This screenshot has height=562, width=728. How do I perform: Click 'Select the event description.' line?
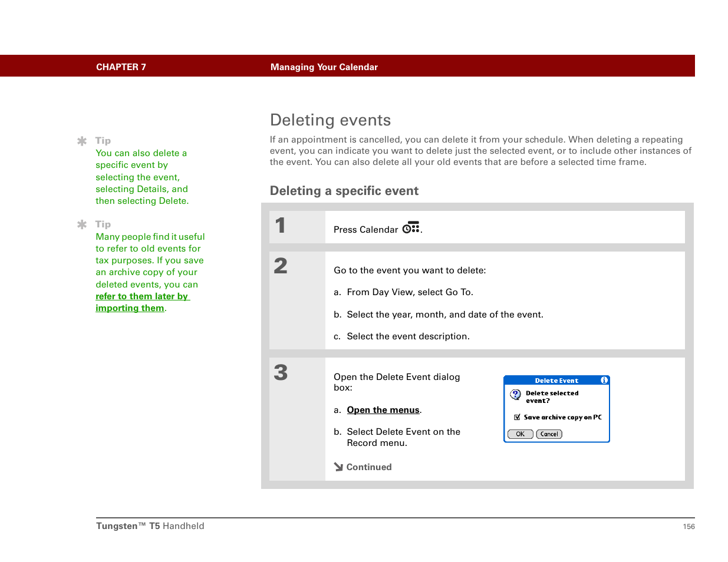[x=409, y=336]
